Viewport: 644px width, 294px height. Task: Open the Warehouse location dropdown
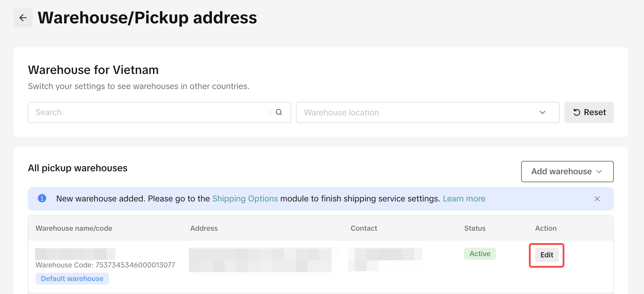coord(420,112)
